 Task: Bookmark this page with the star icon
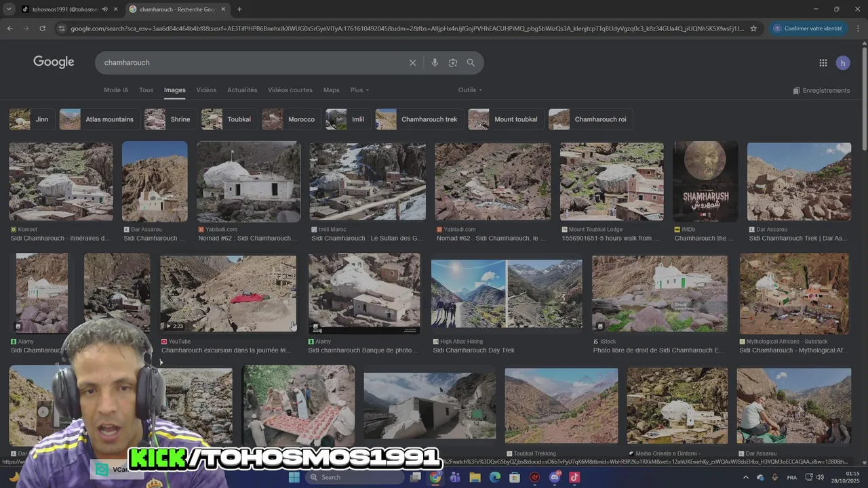click(753, 28)
